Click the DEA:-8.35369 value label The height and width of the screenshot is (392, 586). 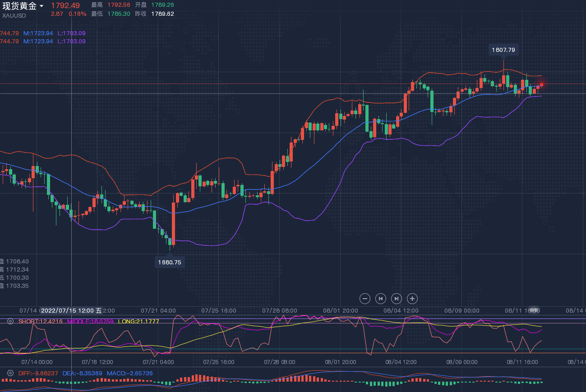coord(82,373)
